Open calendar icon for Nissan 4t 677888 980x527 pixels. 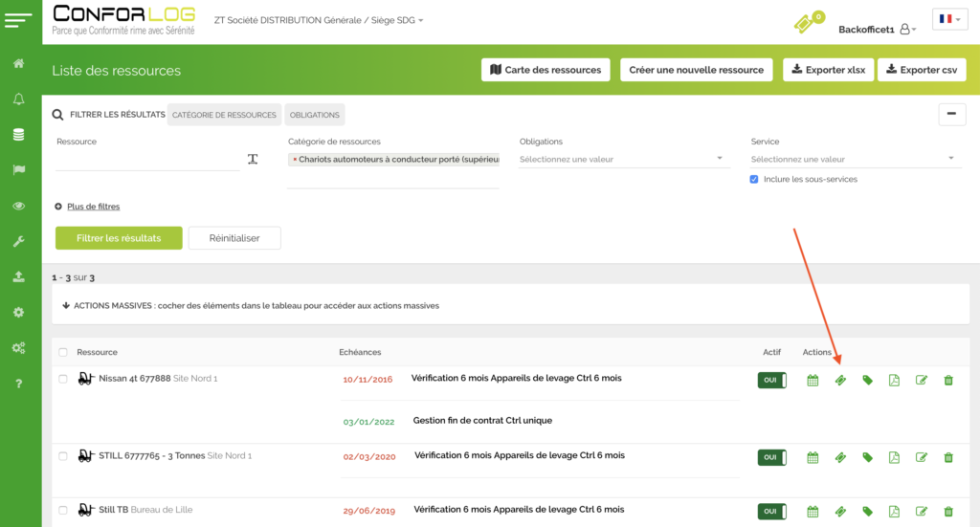tap(813, 381)
